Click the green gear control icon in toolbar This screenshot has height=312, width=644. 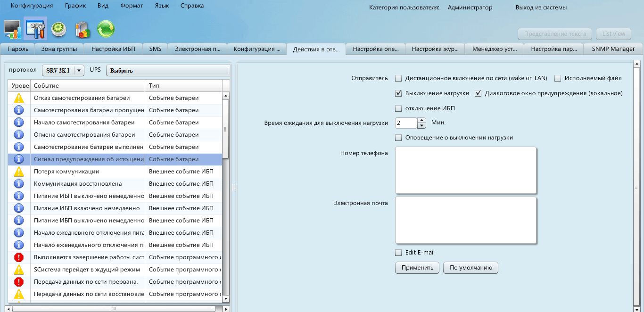point(58,29)
